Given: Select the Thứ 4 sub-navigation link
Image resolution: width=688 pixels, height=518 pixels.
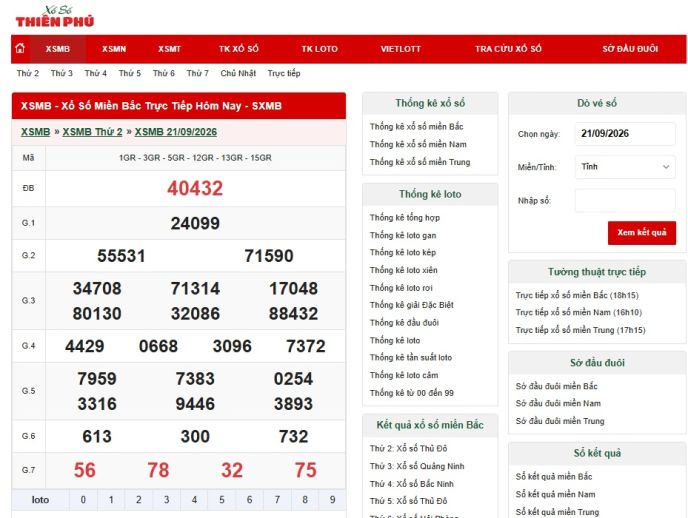Looking at the screenshot, I should pos(96,73).
